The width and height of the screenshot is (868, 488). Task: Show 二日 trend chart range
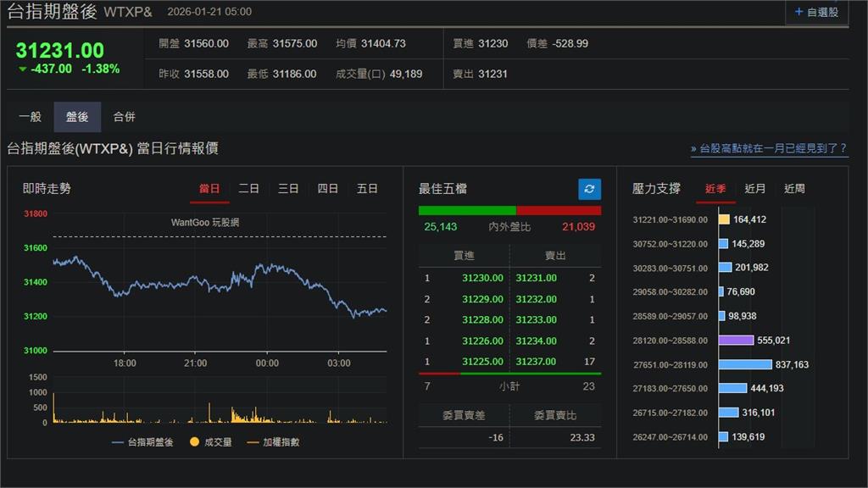pos(249,189)
